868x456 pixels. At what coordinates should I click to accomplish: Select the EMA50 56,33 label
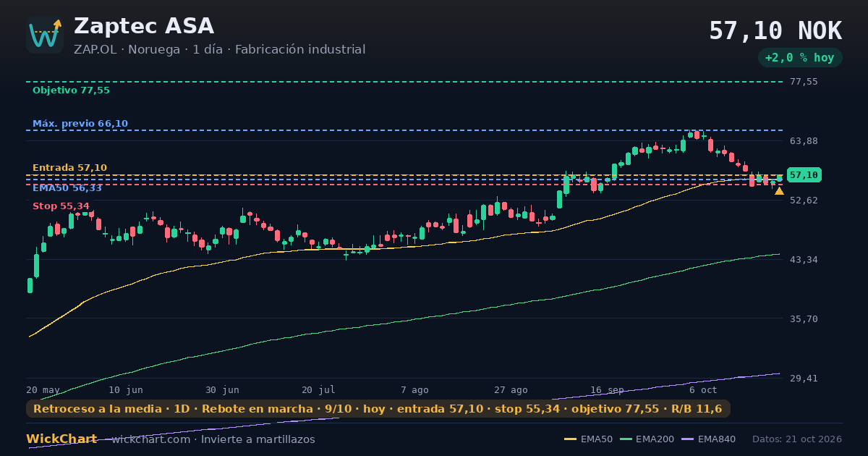point(67,188)
